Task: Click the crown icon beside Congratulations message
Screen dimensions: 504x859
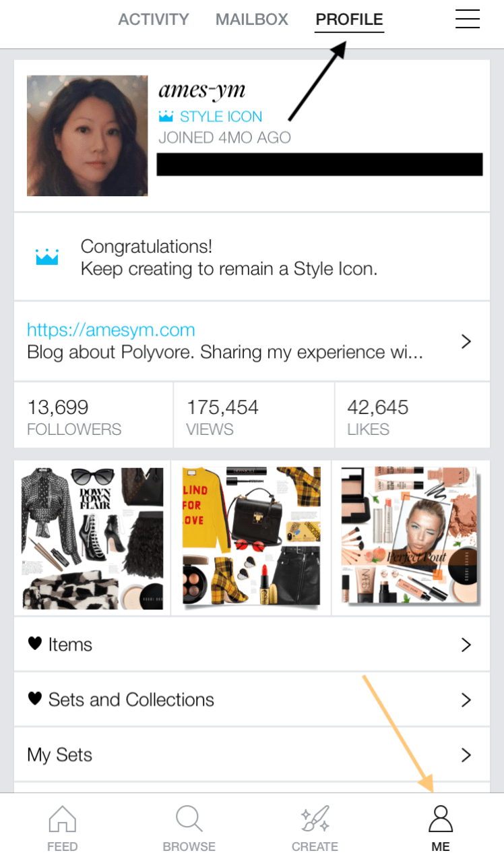Action: point(46,257)
